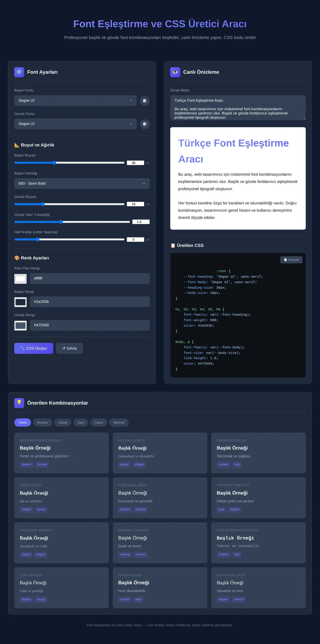The height and width of the screenshot is (644, 320).
Task: Click the CSS Oluştur button
Action: point(34,348)
